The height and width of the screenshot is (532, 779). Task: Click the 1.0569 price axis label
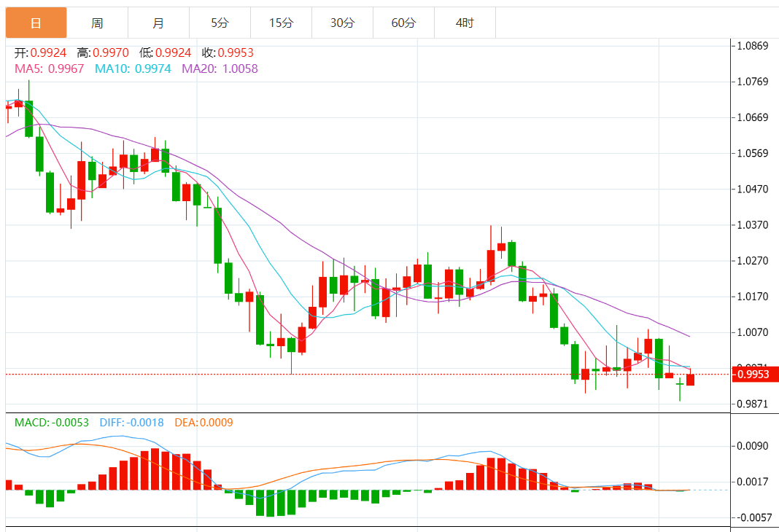pos(752,153)
